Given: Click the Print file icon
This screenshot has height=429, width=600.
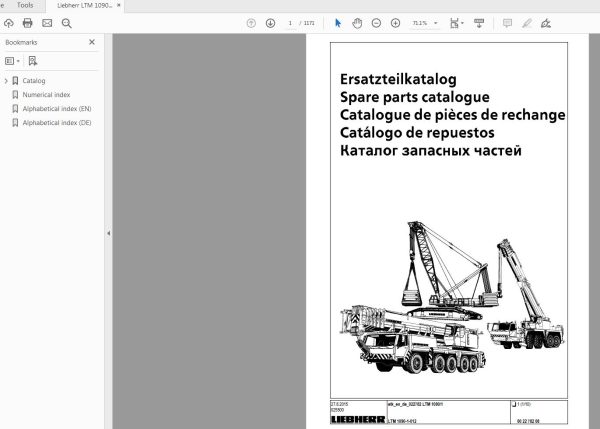Looking at the screenshot, I should (x=27, y=23).
